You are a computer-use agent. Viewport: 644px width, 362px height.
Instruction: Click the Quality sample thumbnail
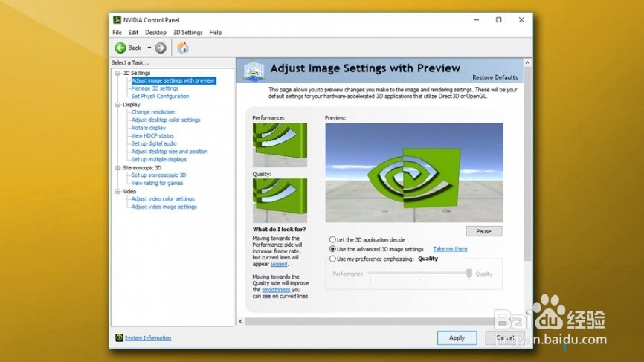click(280, 200)
